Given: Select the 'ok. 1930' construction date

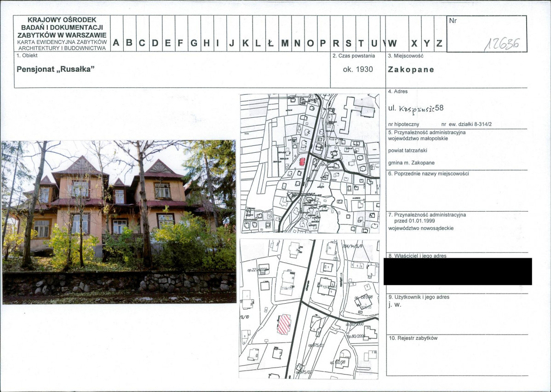Looking at the screenshot, I should tap(358, 69).
